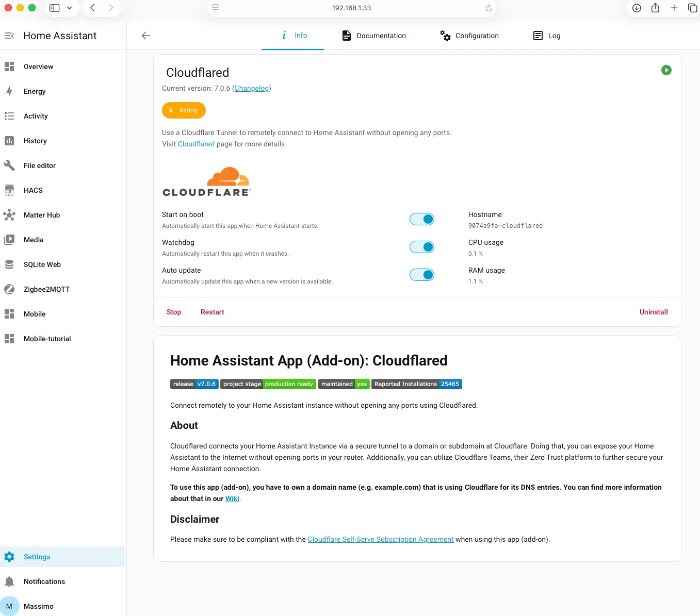Click the orange Rating 5 badge

(184, 110)
